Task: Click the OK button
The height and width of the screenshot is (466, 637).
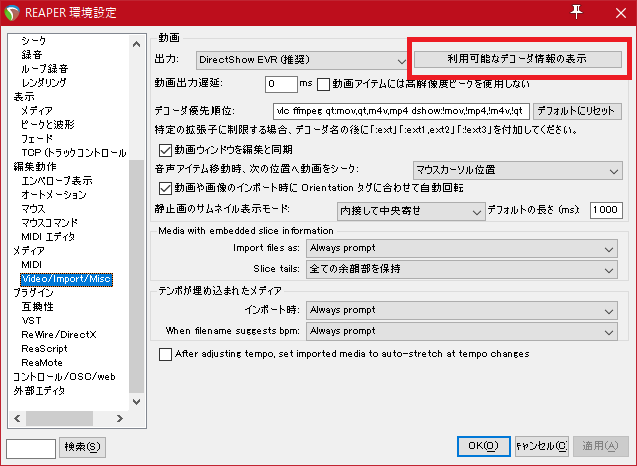Action: coord(483,446)
